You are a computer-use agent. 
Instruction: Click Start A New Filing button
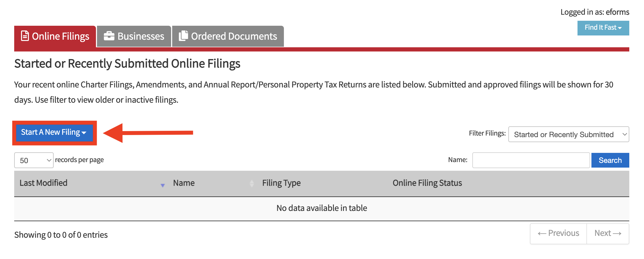click(x=54, y=133)
